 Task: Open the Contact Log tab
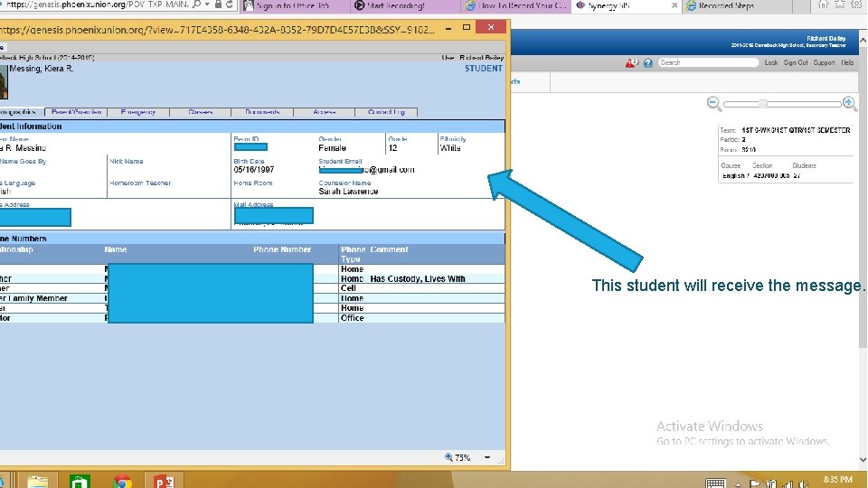(386, 112)
